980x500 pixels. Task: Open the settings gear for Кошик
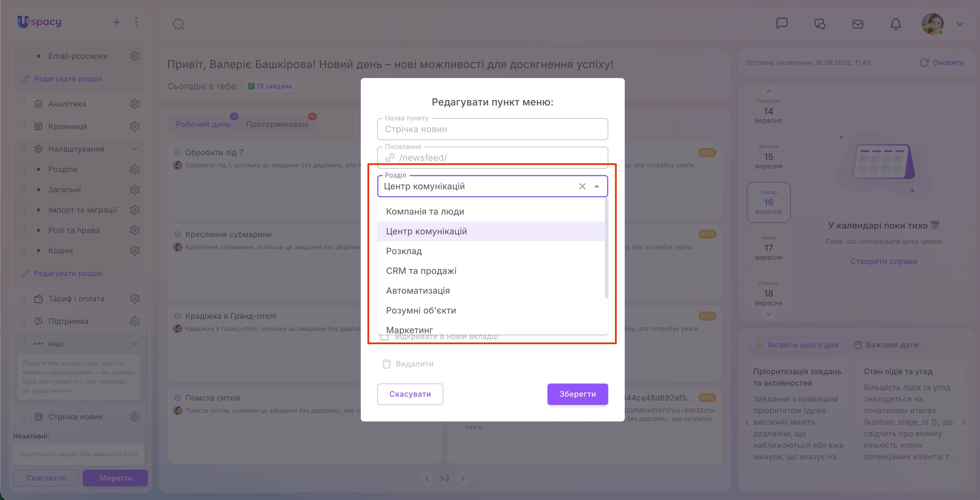point(135,251)
